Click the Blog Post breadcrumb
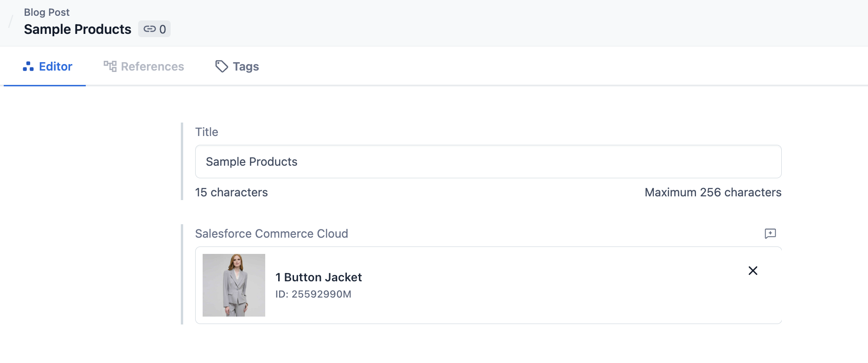The width and height of the screenshot is (868, 363). pyautogui.click(x=47, y=12)
